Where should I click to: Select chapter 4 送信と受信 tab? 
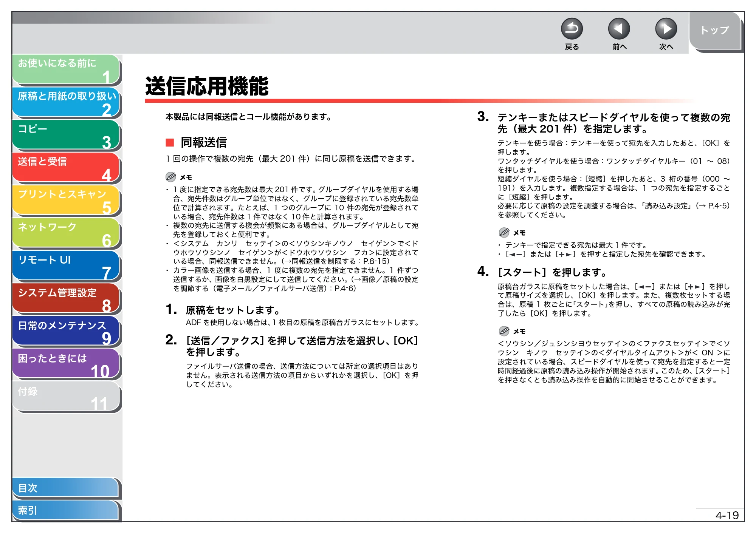click(x=66, y=168)
